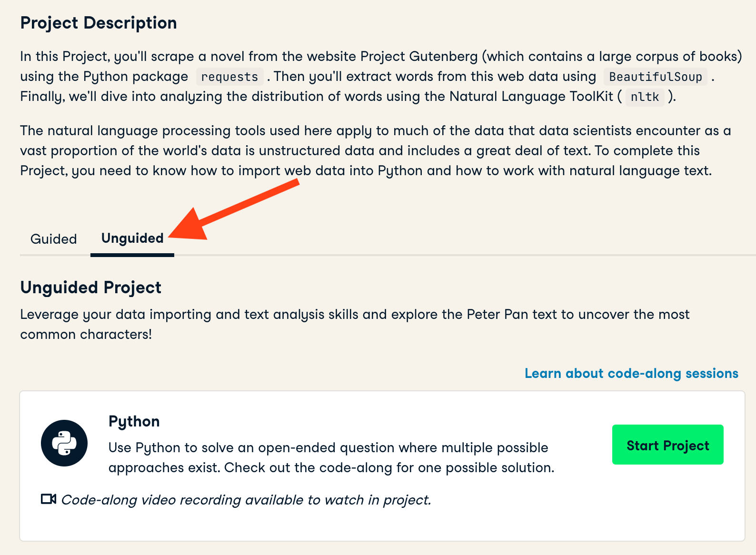Viewport: 756px width, 555px height.
Task: Click the code-along video recording note
Action: tap(246, 500)
